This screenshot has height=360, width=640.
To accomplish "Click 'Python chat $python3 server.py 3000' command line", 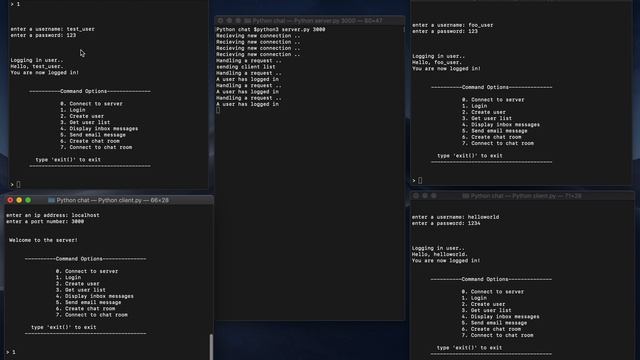I will point(271,29).
